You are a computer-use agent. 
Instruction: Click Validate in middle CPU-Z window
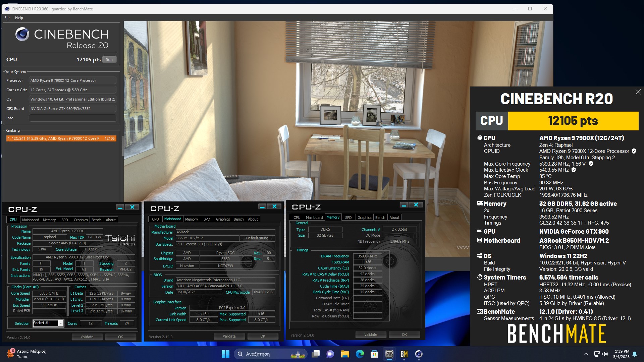pyautogui.click(x=229, y=336)
